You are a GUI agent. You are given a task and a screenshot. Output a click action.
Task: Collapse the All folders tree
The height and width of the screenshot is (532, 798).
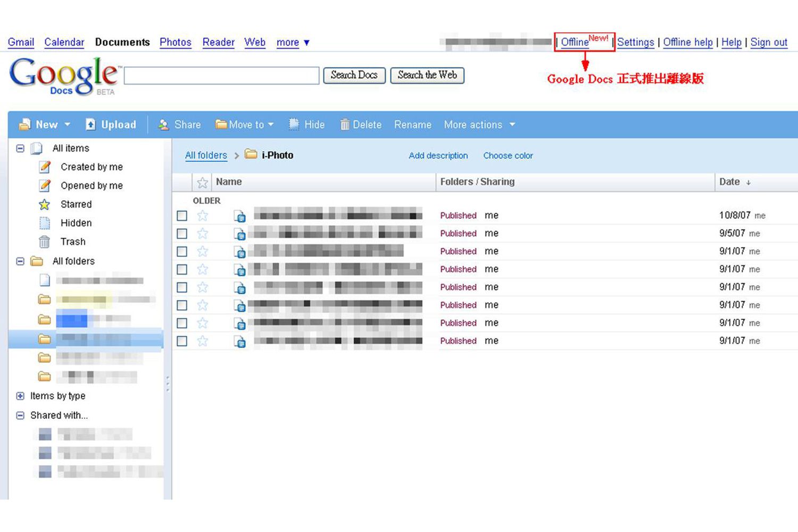(20, 261)
